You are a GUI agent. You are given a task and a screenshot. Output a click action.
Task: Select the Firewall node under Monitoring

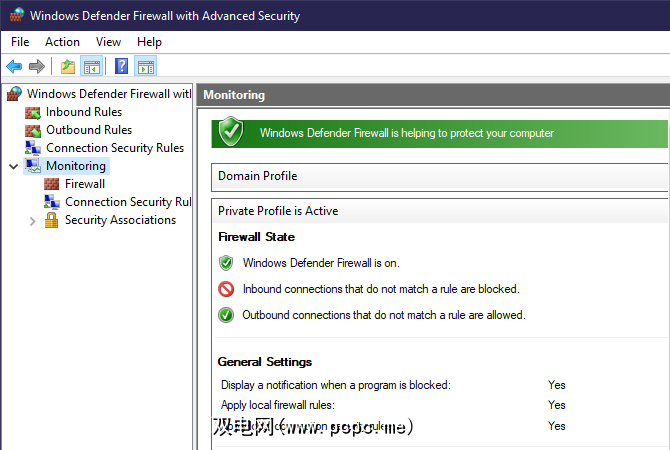coord(84,184)
